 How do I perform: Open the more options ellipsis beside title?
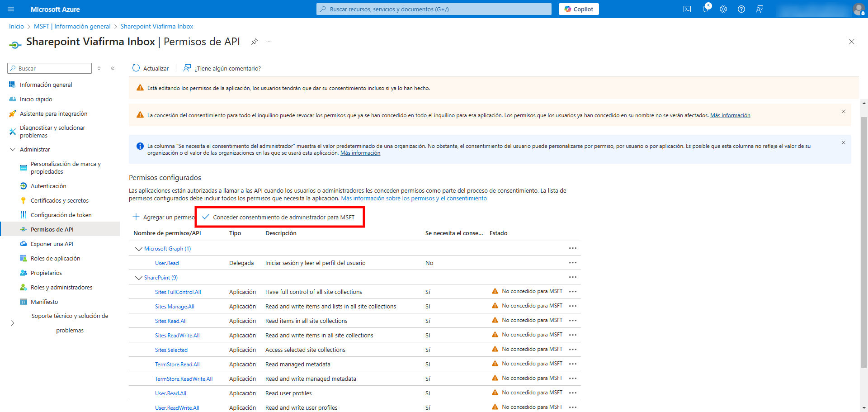(x=269, y=42)
